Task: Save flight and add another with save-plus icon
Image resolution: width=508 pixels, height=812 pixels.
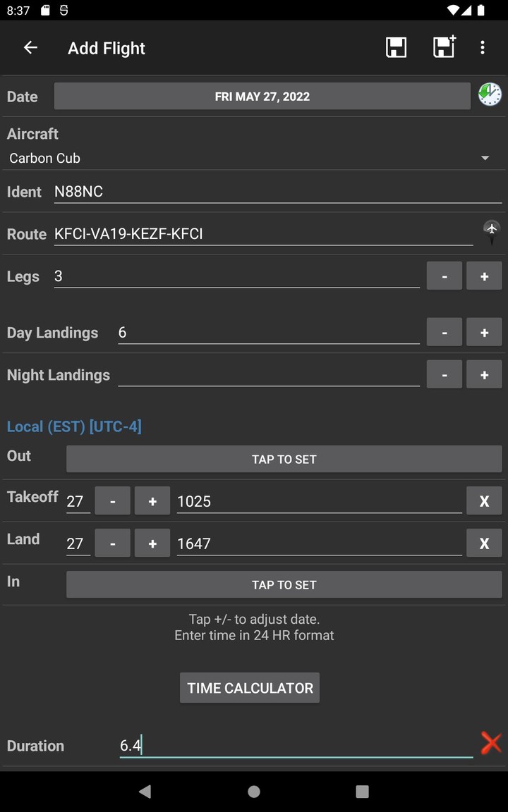Action: (444, 47)
